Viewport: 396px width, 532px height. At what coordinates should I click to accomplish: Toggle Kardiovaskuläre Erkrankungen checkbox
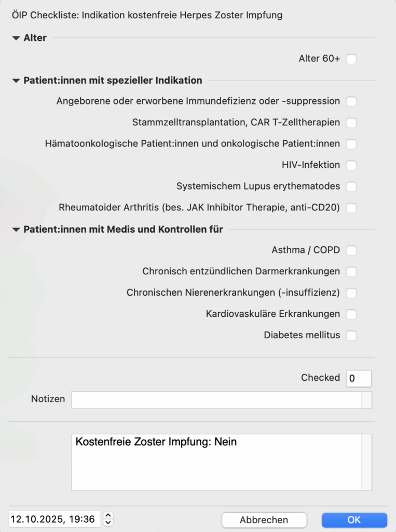coord(351,314)
